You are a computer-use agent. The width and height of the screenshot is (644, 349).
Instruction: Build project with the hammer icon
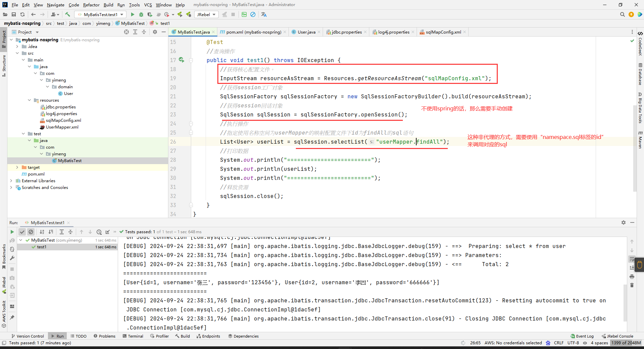67,14
